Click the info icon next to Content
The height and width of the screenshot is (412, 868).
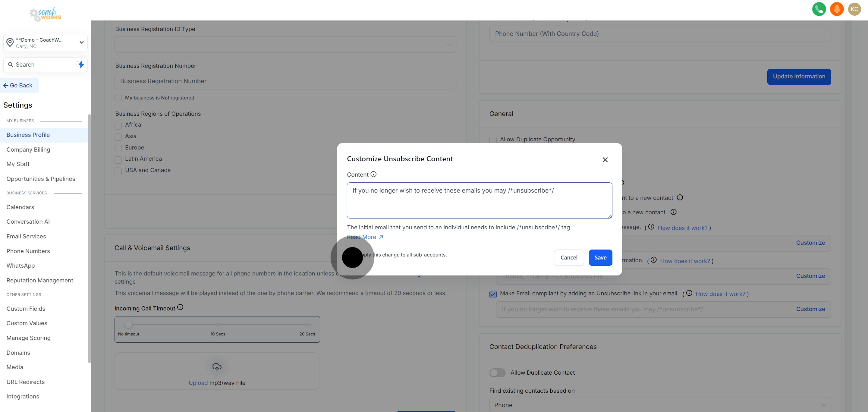373,174
